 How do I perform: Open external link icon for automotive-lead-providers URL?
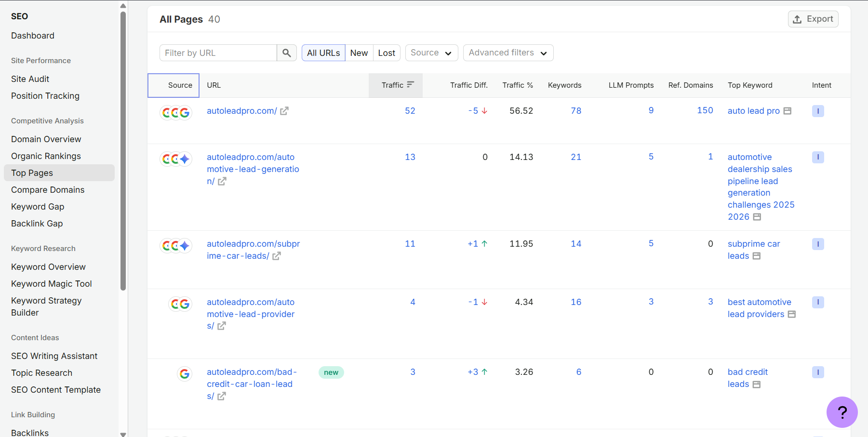tap(222, 326)
